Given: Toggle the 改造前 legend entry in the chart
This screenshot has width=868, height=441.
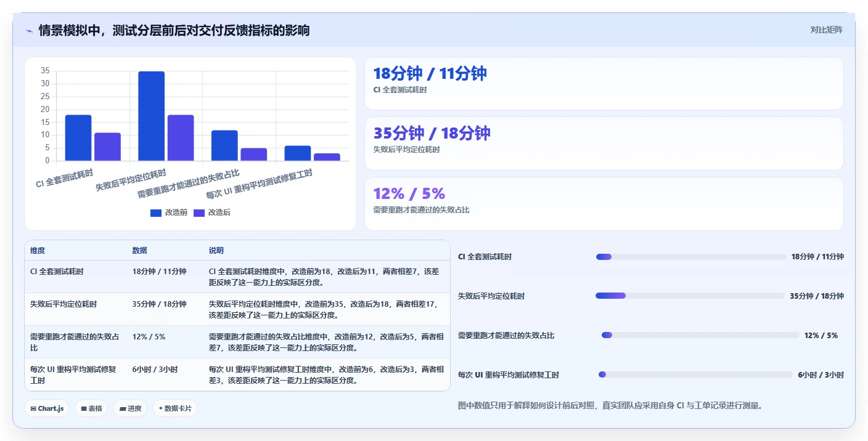Looking at the screenshot, I should 169,212.
